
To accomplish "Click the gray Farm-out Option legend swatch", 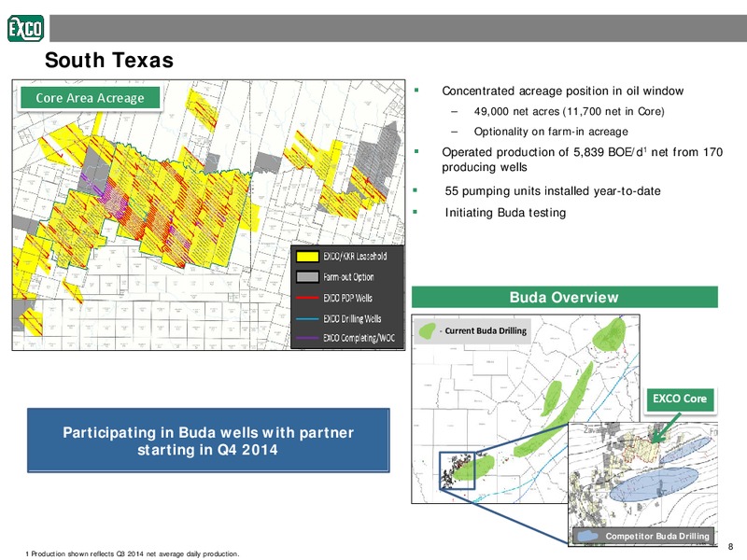I will click(307, 276).
